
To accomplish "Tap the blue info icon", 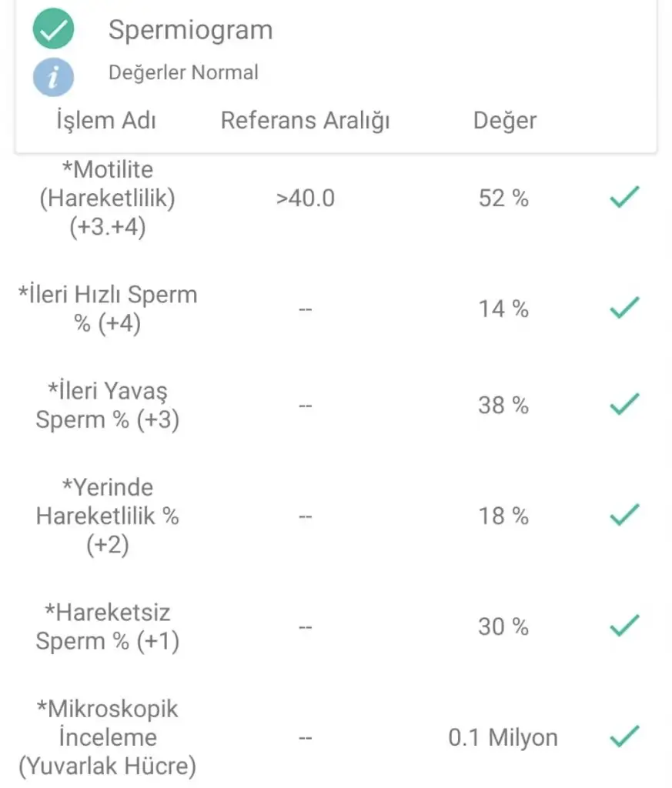I will pyautogui.click(x=53, y=76).
